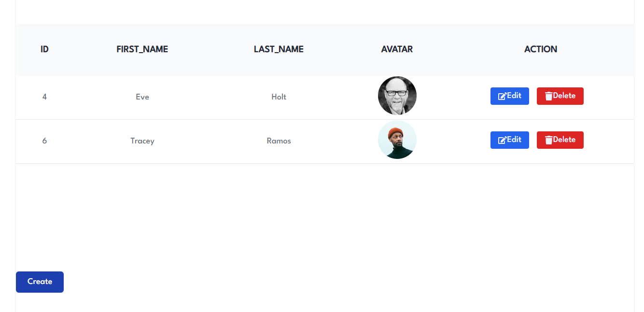Viewport: 644px width, 312px height.
Task: Click the Create button
Action: 40,282
